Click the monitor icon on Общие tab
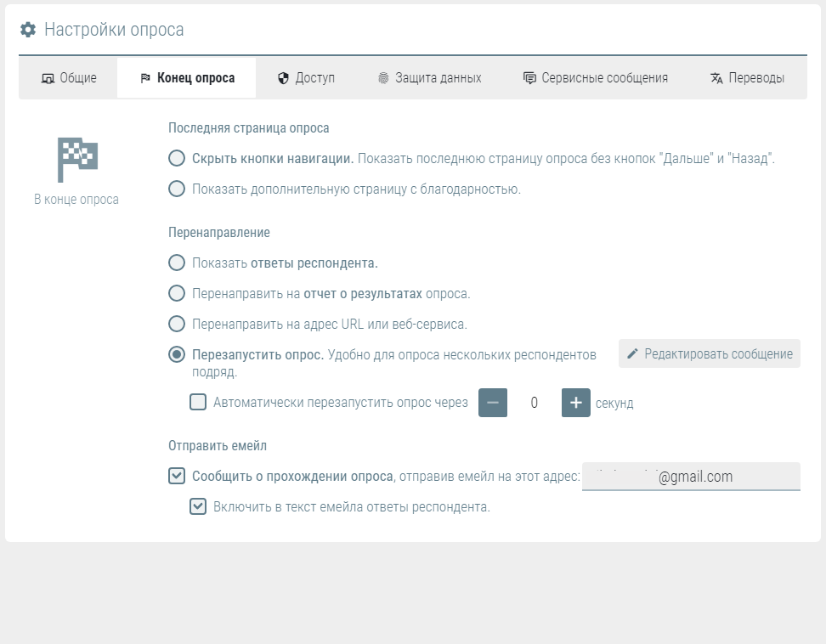826x644 pixels. tap(48, 79)
